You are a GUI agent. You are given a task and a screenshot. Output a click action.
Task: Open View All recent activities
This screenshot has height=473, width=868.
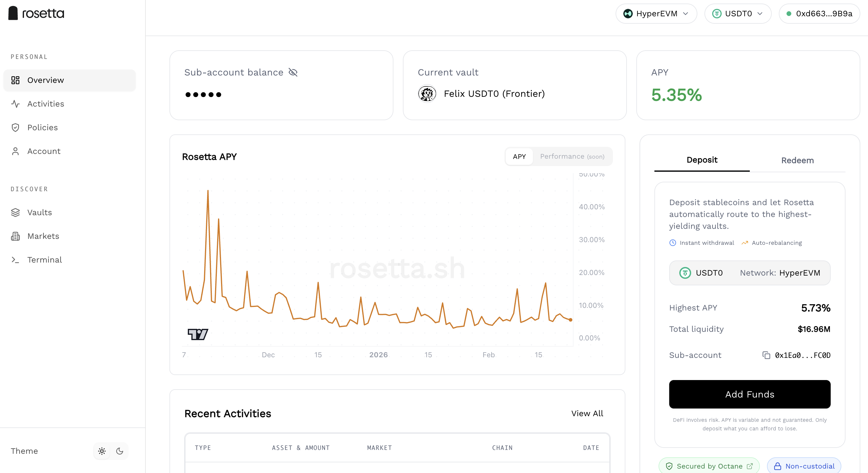[587, 414]
